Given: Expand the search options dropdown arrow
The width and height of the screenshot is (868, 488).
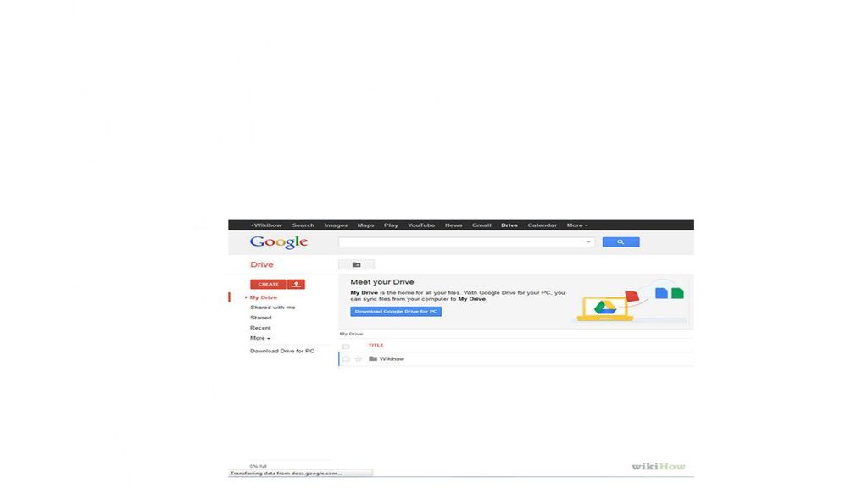Looking at the screenshot, I should pyautogui.click(x=588, y=241).
